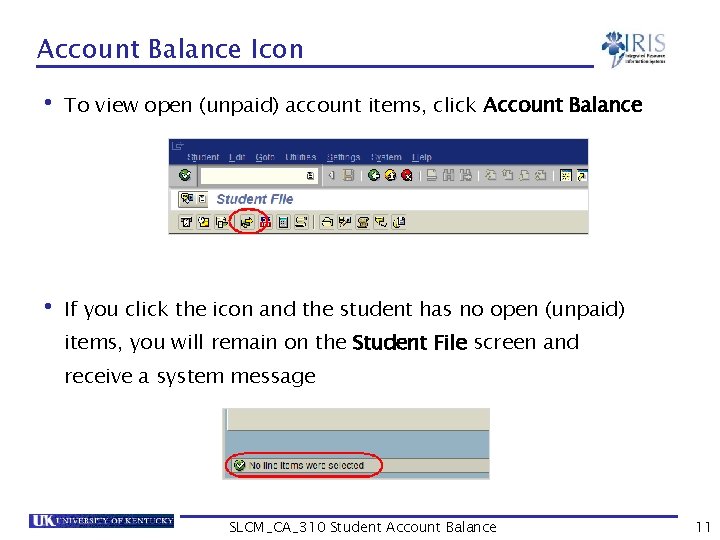
Task: Open the Edit menu
Action: pos(237,157)
